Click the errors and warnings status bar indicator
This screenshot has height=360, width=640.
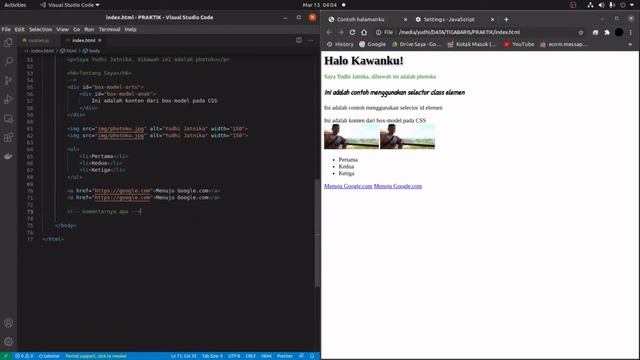click(x=24, y=356)
